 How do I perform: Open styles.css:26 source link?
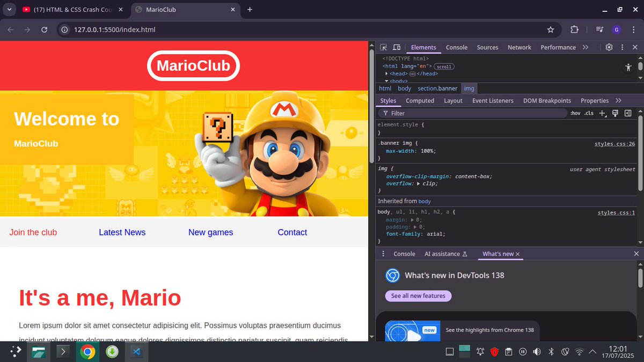pos(614,144)
